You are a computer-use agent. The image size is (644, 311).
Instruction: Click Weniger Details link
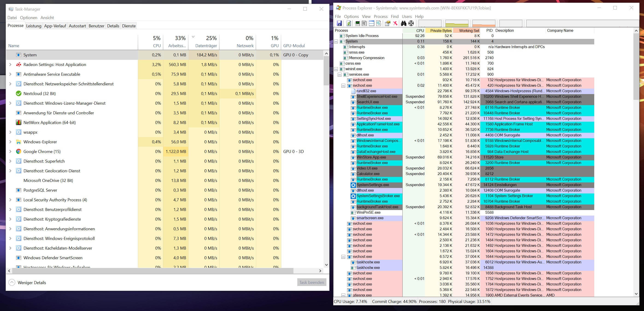pos(32,282)
